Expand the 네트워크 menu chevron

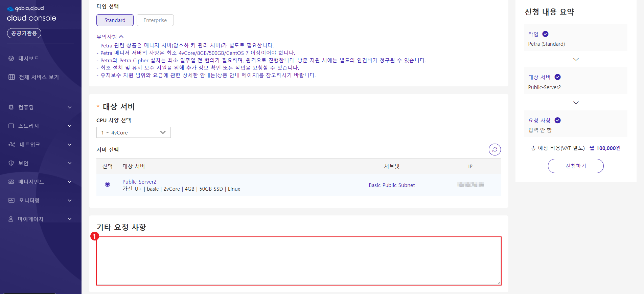(x=70, y=145)
